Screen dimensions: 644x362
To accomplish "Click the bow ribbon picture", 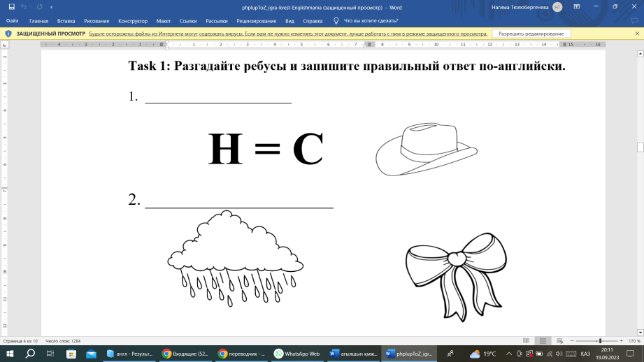I will 457,277.
